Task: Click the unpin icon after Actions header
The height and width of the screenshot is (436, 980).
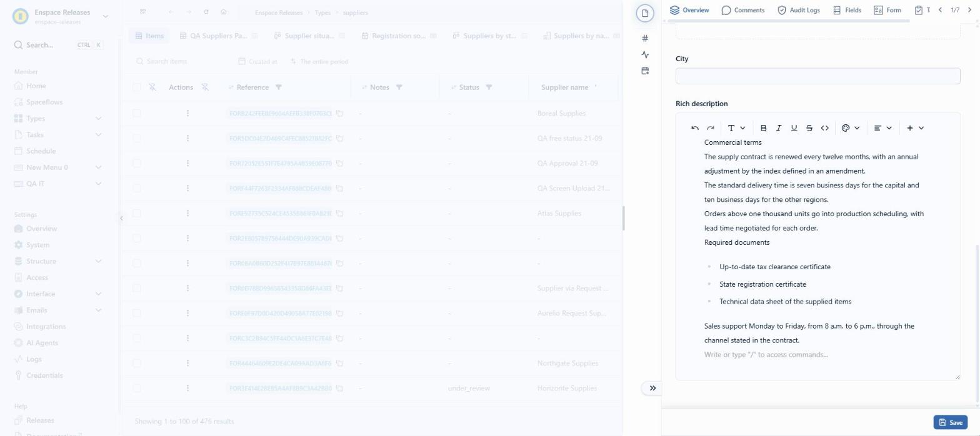Action: coord(205,87)
